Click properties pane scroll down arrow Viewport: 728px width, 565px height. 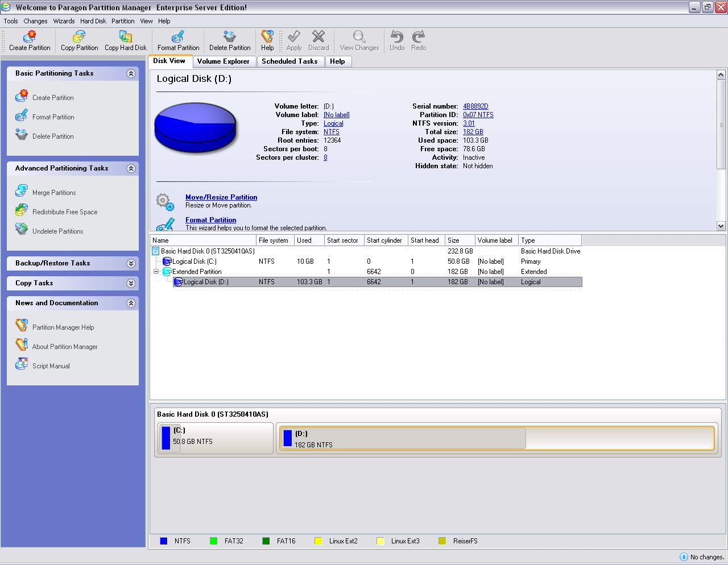[x=721, y=226]
